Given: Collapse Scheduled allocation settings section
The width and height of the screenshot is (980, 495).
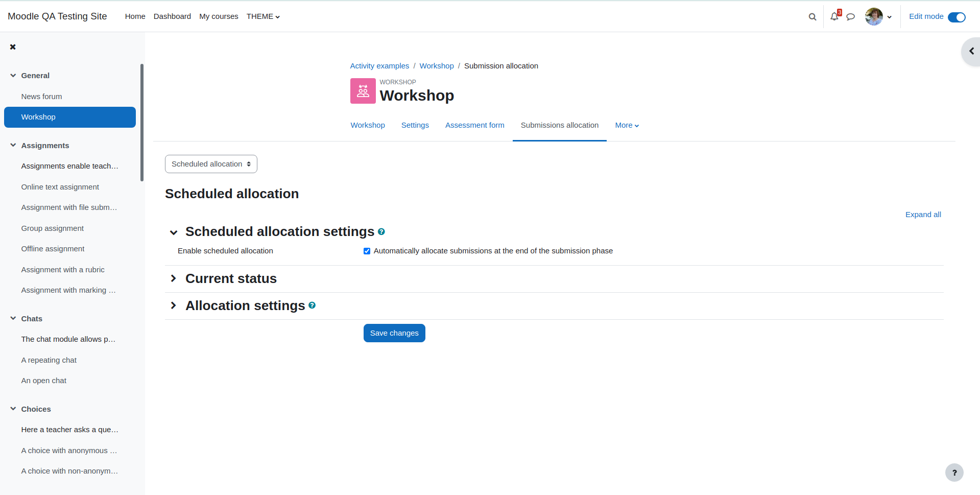Looking at the screenshot, I should (x=174, y=232).
